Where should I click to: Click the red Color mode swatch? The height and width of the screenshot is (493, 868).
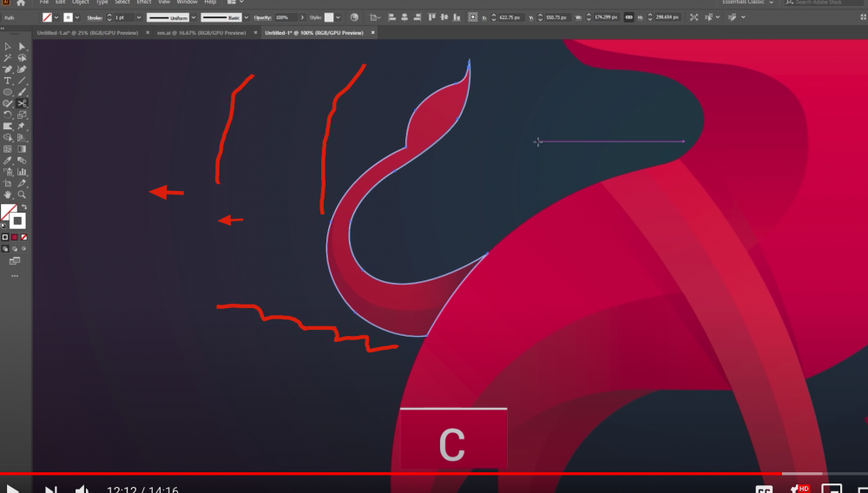tap(15, 237)
